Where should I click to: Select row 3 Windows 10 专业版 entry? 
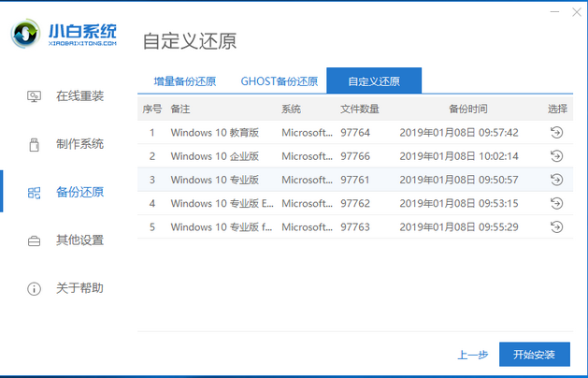355,180
